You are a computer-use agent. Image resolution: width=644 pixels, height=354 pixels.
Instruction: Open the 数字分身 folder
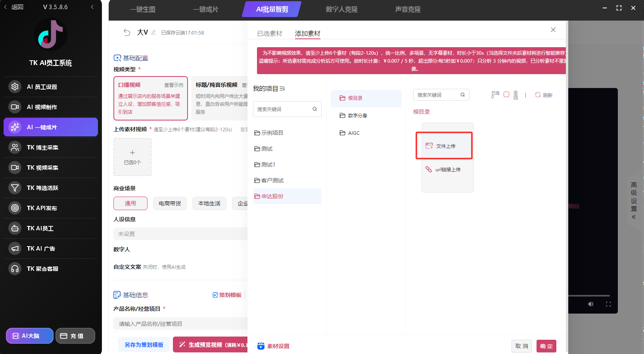tap(366, 115)
